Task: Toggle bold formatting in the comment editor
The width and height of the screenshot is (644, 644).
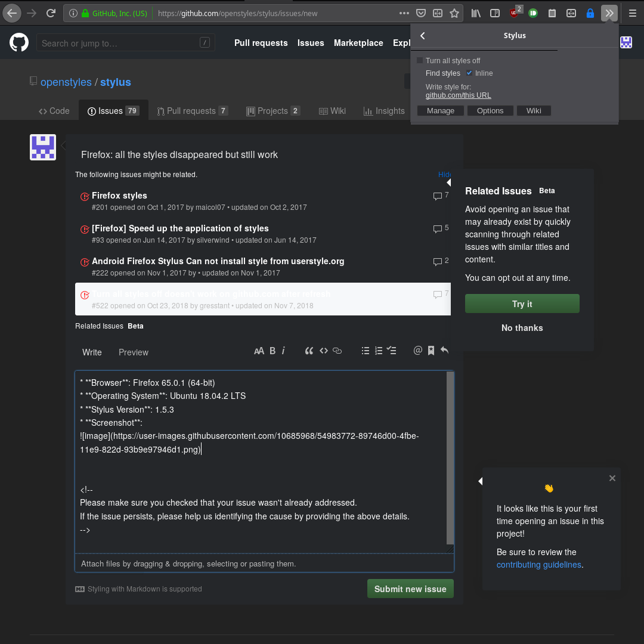Action: pyautogui.click(x=273, y=351)
